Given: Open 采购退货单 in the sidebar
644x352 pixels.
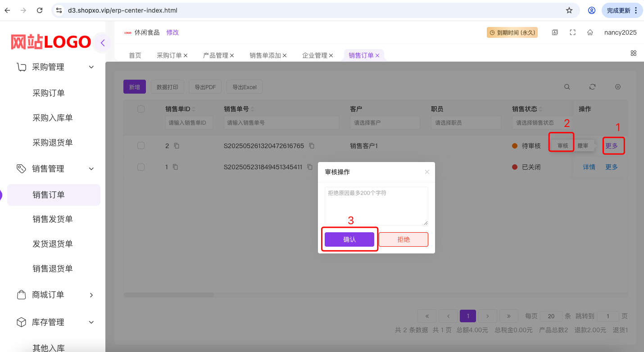Looking at the screenshot, I should (x=53, y=143).
